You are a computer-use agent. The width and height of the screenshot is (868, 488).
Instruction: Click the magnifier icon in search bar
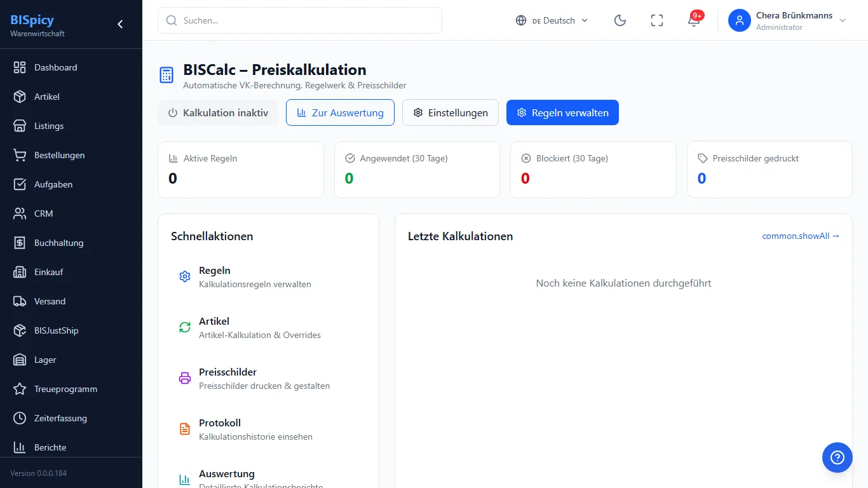coord(171,20)
